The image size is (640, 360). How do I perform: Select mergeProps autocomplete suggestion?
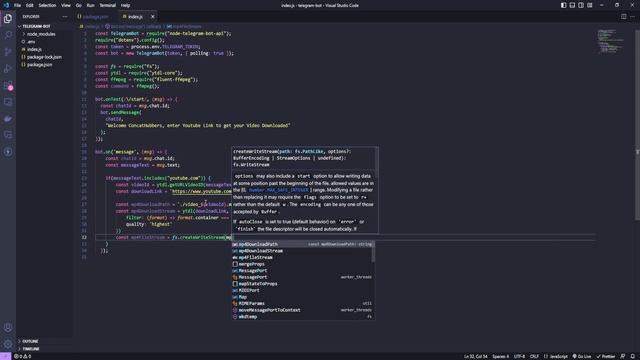pyautogui.click(x=303, y=264)
